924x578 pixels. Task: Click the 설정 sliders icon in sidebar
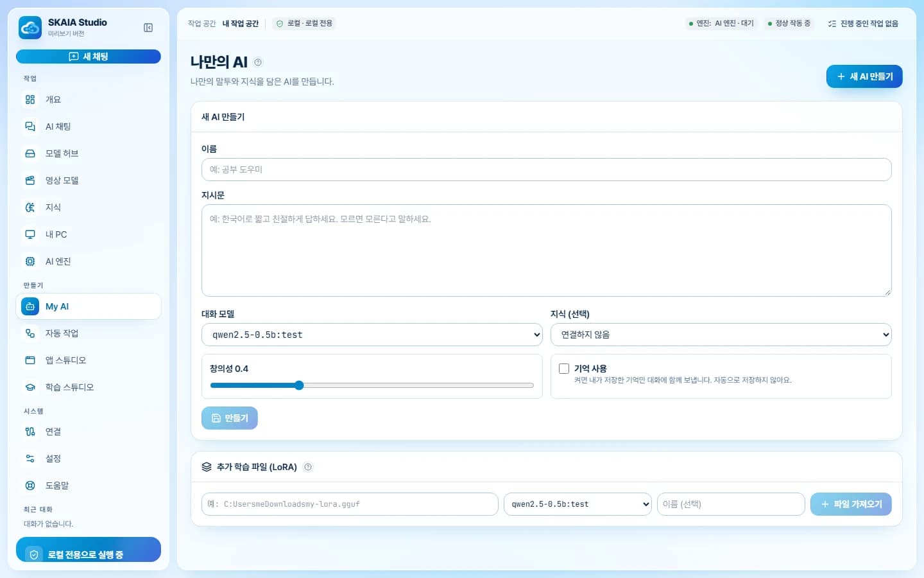coord(30,459)
